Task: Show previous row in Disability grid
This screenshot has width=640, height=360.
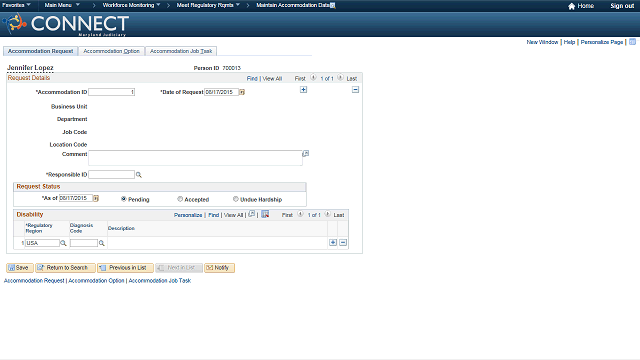Action: click(300, 214)
